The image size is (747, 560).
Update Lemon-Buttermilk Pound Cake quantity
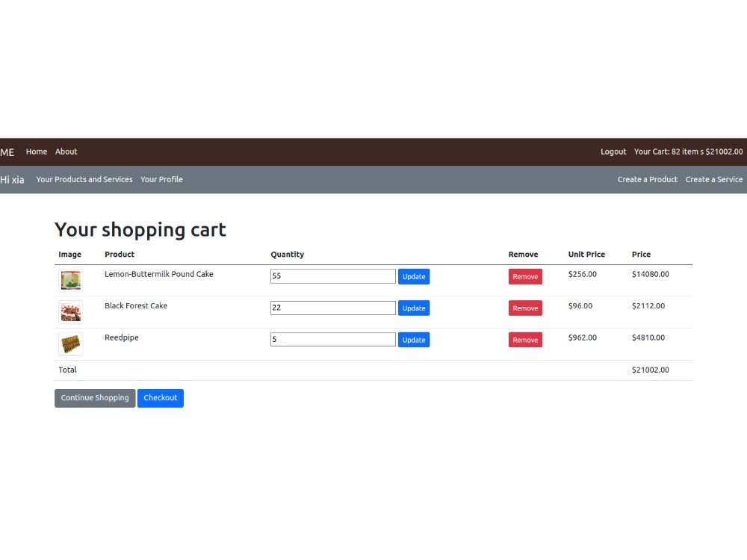(414, 277)
